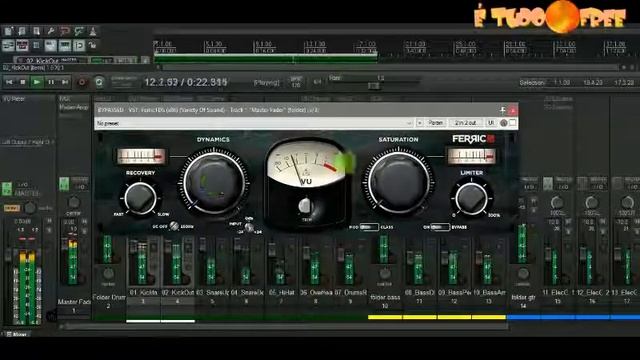Click the Redo toolbar icon
Viewport: 640px width, 360px height.
click(x=79, y=31)
